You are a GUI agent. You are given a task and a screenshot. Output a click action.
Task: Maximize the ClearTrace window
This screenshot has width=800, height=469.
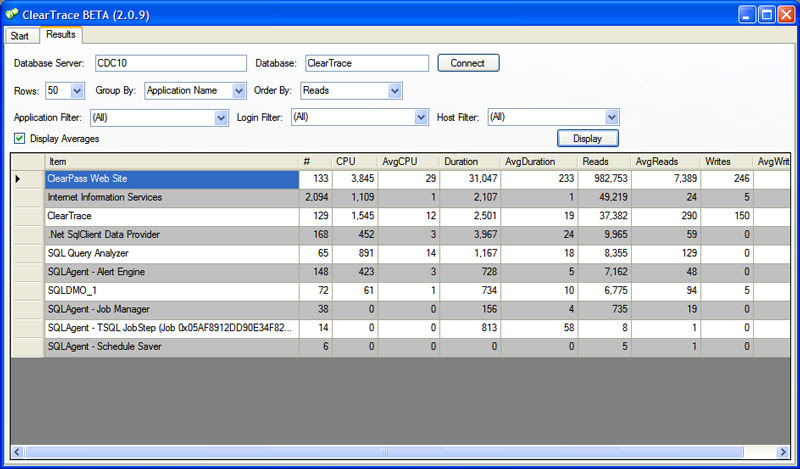tap(766, 14)
